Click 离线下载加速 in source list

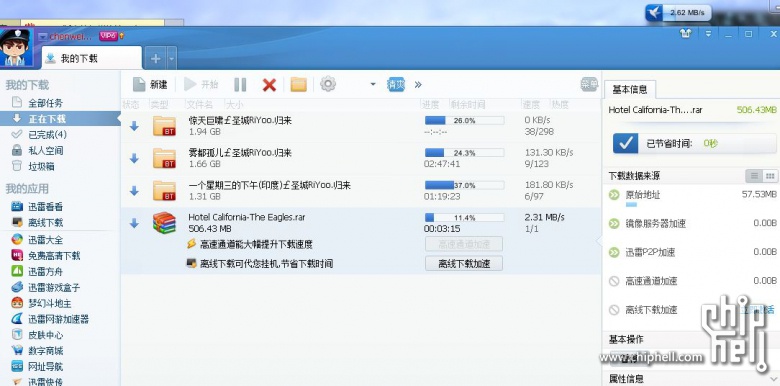pyautogui.click(x=651, y=310)
